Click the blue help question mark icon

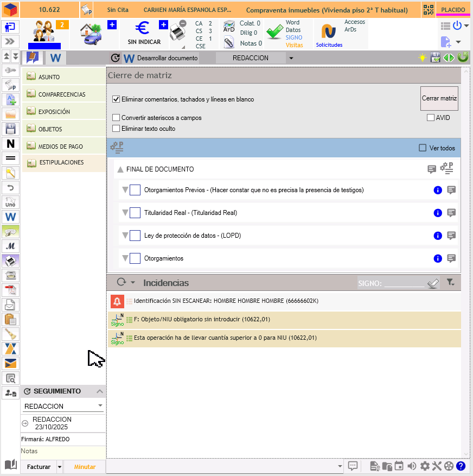click(461, 466)
